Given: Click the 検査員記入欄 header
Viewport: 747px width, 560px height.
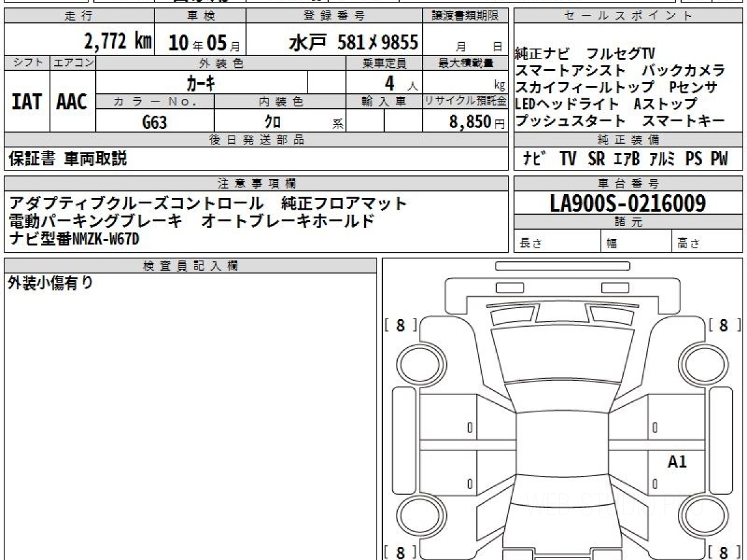Looking at the screenshot, I should pyautogui.click(x=190, y=266).
